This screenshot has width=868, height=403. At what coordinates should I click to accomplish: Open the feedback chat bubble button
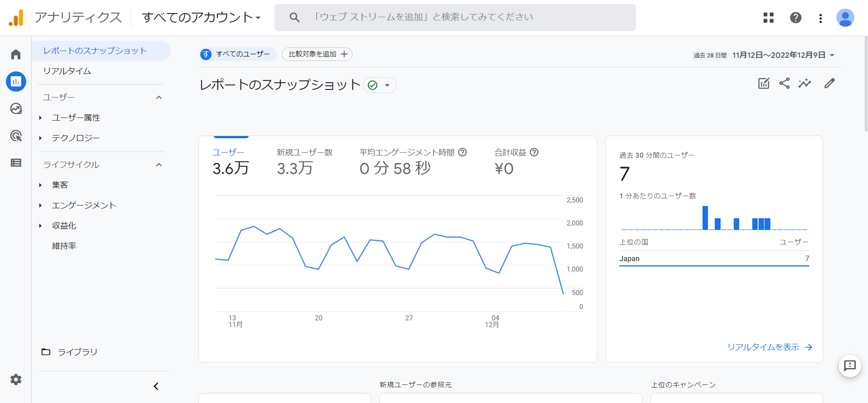tap(849, 366)
